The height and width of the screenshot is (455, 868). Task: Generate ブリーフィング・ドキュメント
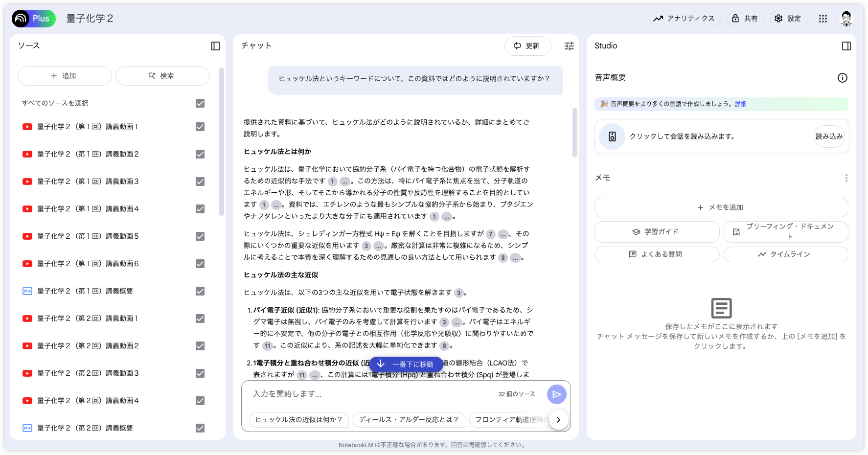[785, 232]
